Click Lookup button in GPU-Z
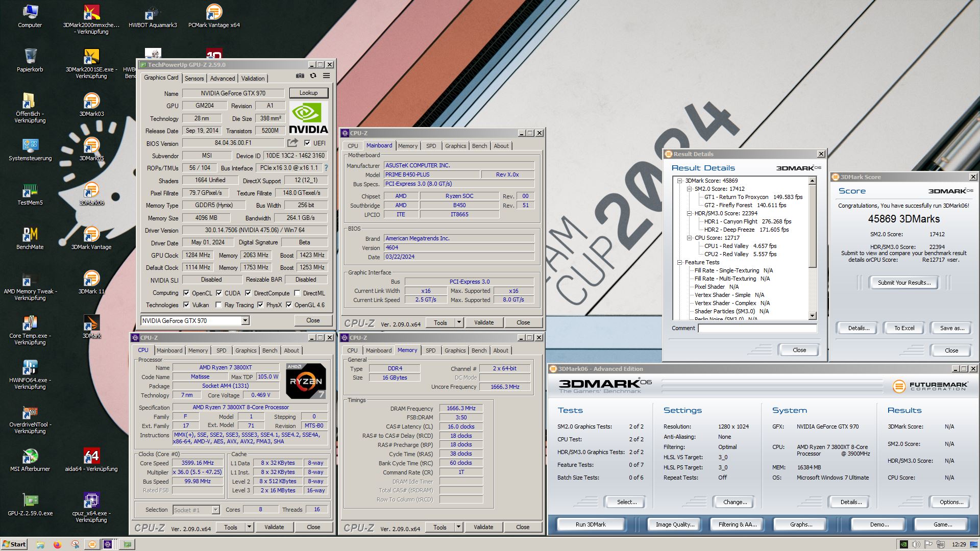 coord(308,93)
